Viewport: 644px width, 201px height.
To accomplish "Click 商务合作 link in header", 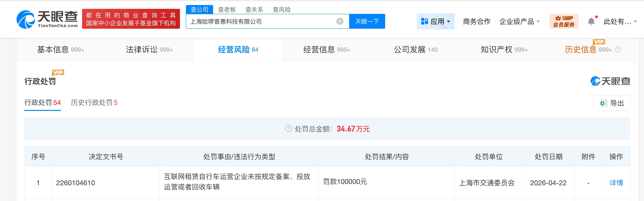I will (x=476, y=21).
